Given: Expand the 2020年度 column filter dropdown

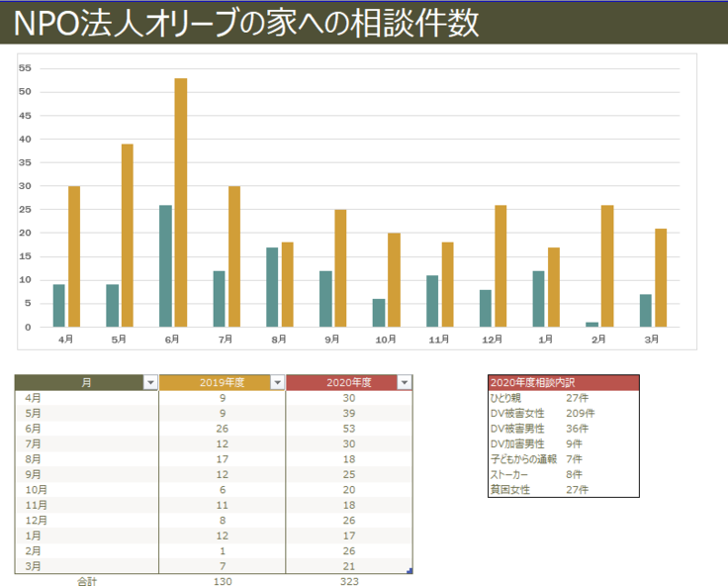Looking at the screenshot, I should [405, 382].
